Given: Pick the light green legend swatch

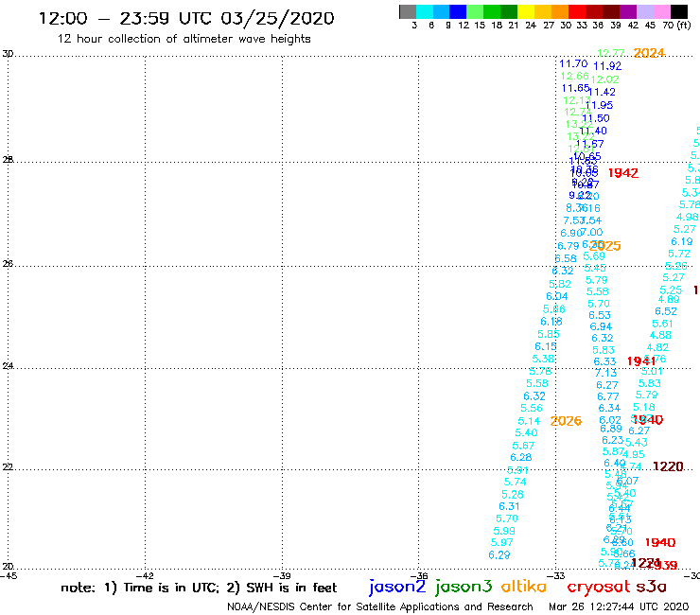Looking at the screenshot, I should (x=475, y=11).
